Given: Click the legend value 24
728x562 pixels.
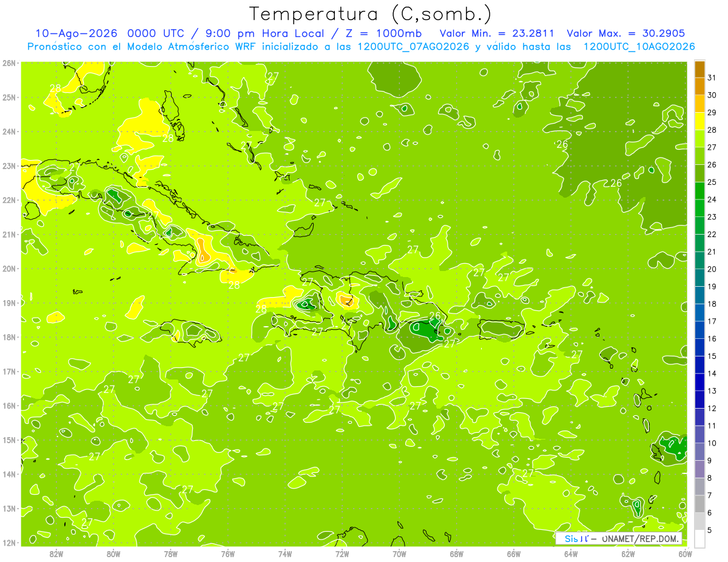Looking at the screenshot, I should tap(712, 199).
